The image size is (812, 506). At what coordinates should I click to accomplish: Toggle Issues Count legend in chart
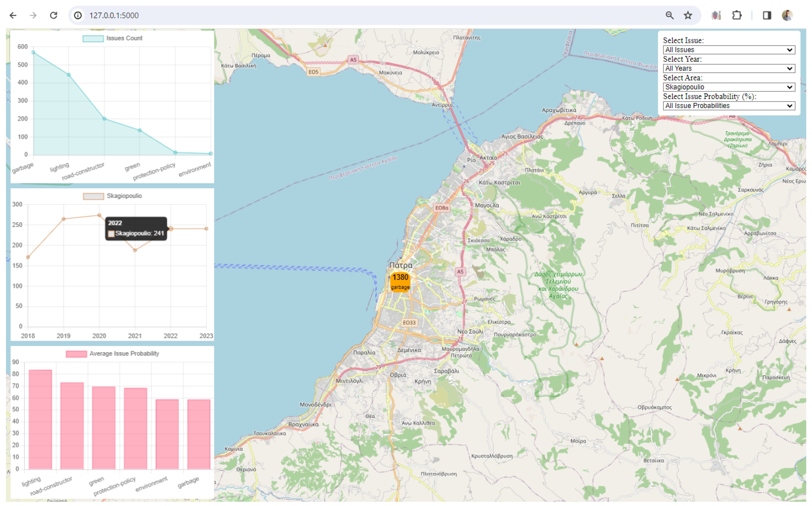(x=113, y=38)
